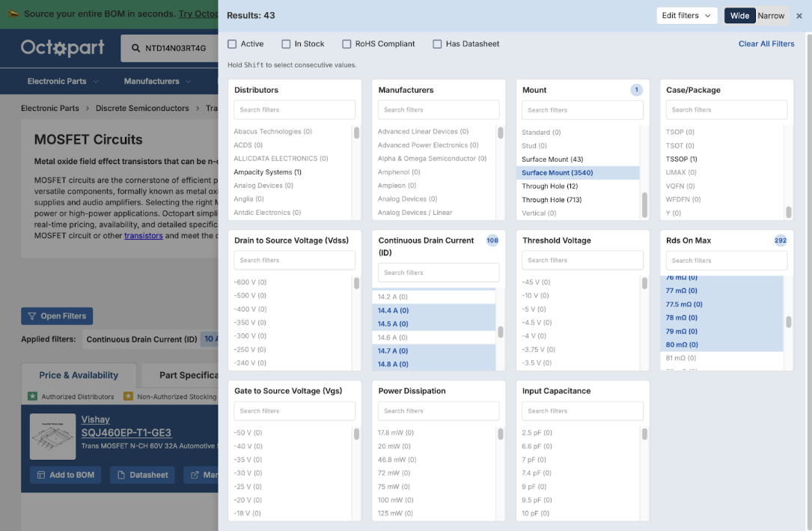812x531 pixels.
Task: Click the external link icon beside Datasheet
Action: pyautogui.click(x=195, y=475)
